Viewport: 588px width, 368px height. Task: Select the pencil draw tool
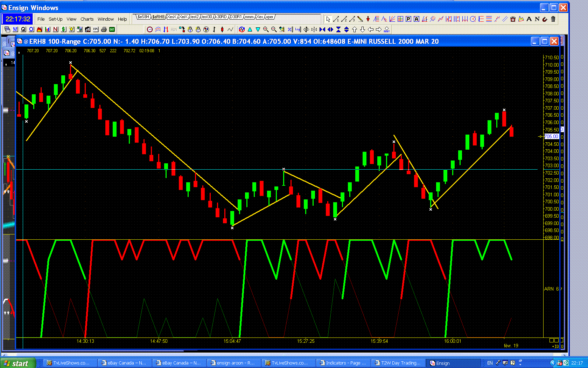[360, 19]
